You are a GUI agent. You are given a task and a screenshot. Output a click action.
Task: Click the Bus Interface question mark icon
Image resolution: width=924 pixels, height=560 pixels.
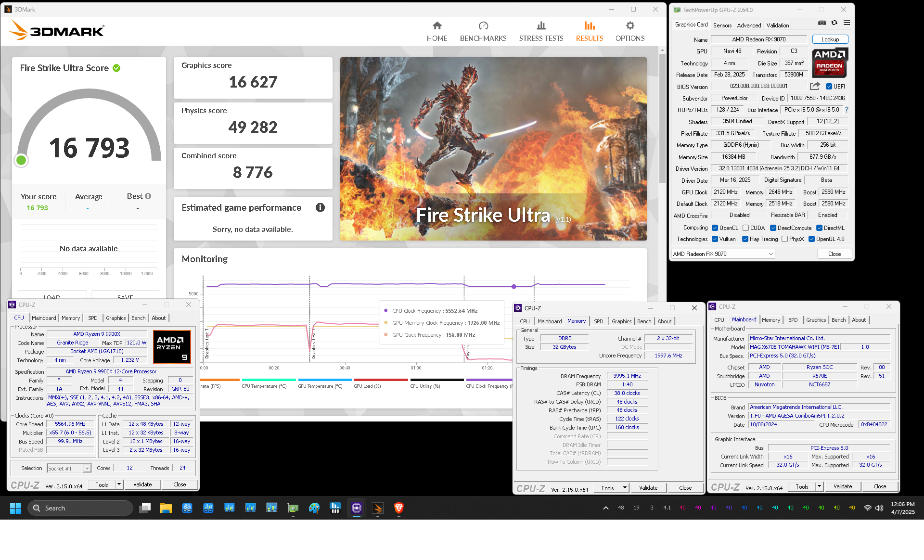click(x=847, y=110)
